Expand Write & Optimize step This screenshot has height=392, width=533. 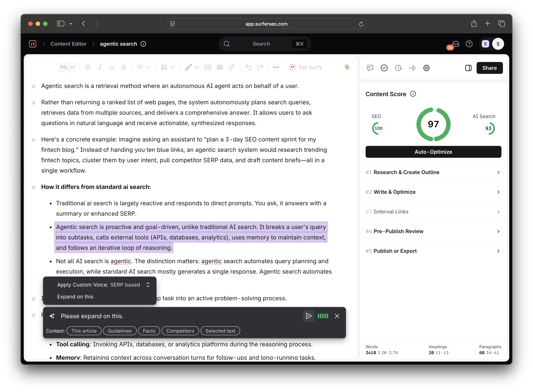tap(433, 192)
